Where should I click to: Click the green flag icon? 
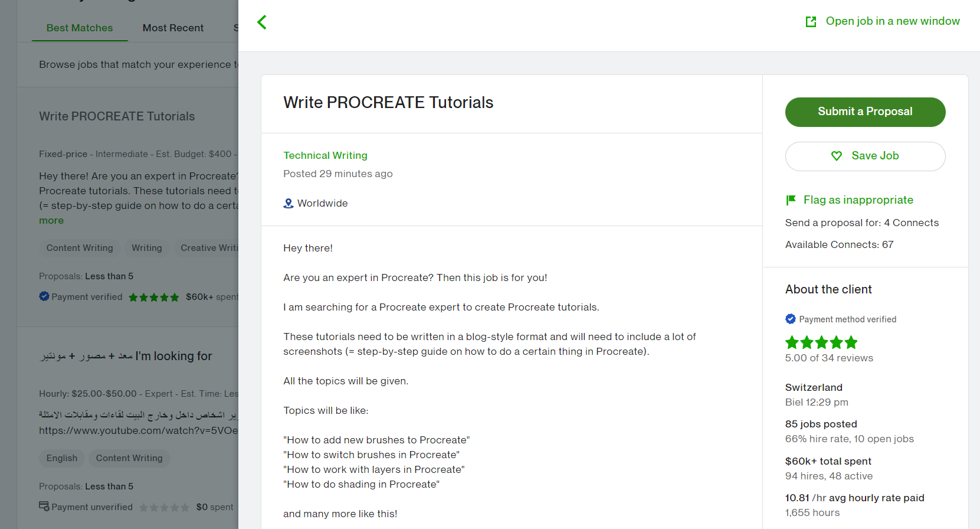click(x=791, y=200)
